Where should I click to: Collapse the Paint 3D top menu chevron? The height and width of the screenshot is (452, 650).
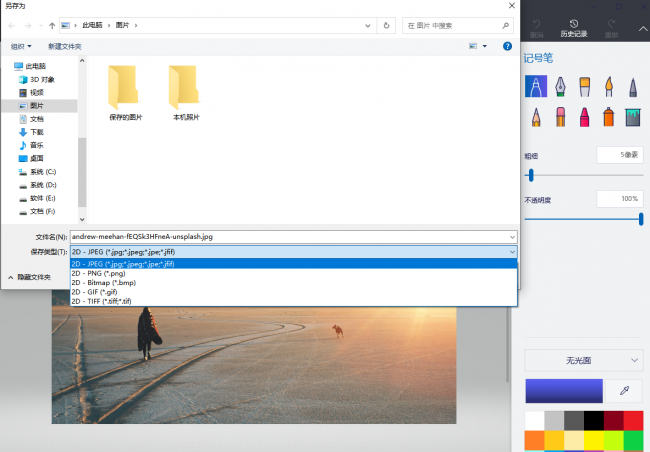pyautogui.click(x=643, y=29)
